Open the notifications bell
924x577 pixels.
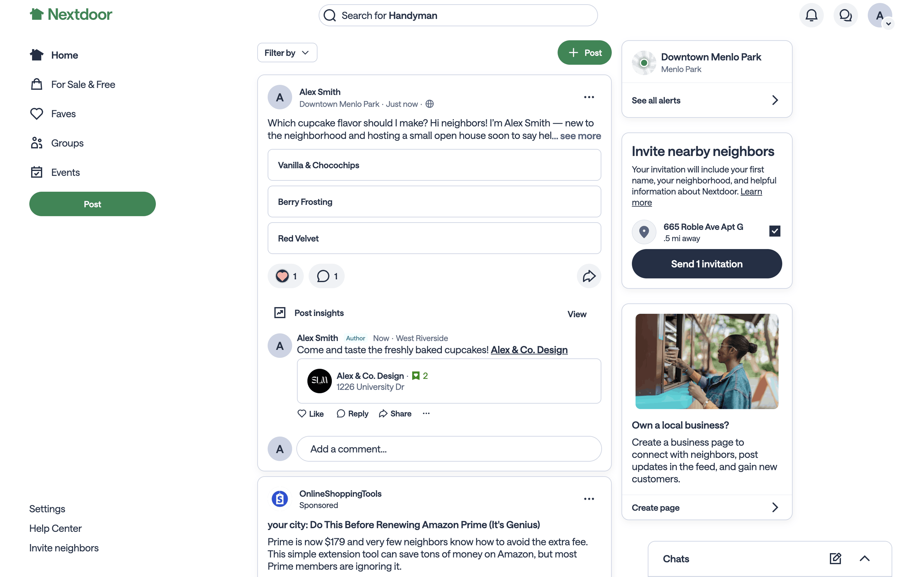[x=811, y=15]
